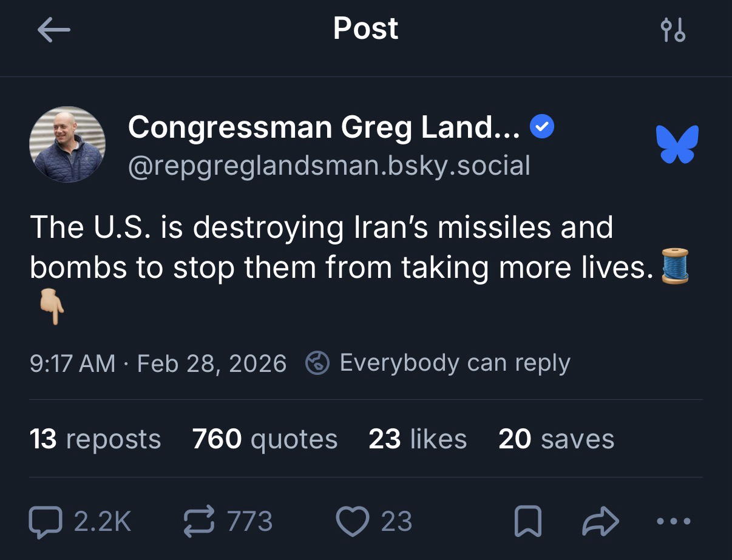View the 760 quotes list

point(265,439)
